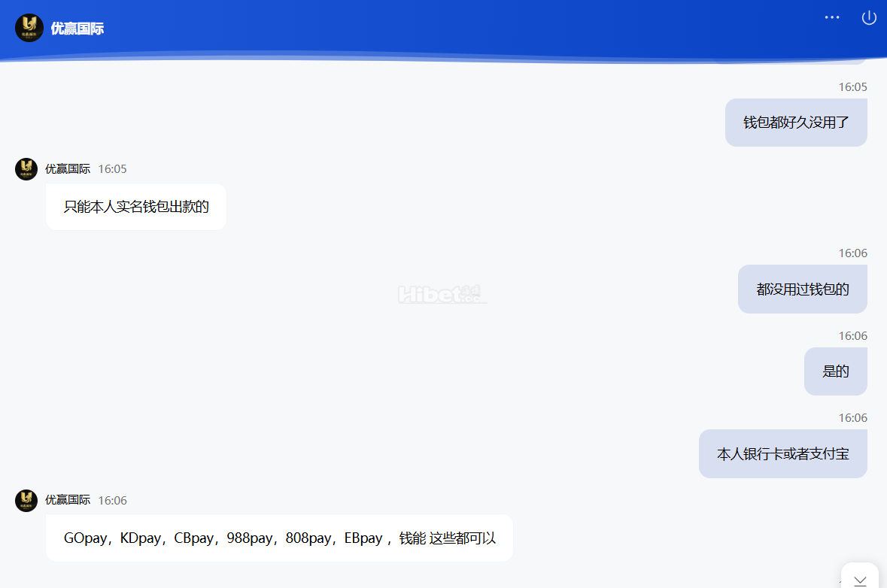Viewport: 887px width, 588px height.
Task: Jump to latest message with down-arrow button
Action: click(860, 579)
